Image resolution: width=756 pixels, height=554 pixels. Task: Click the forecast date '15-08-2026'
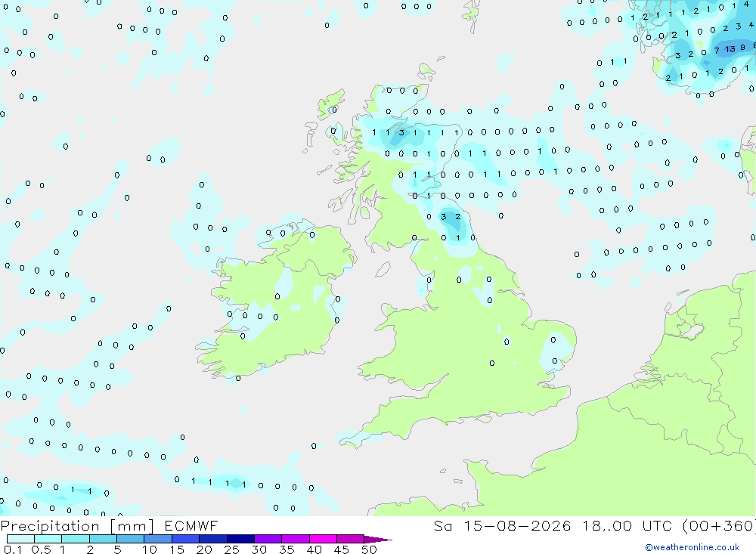pyautogui.click(x=517, y=526)
